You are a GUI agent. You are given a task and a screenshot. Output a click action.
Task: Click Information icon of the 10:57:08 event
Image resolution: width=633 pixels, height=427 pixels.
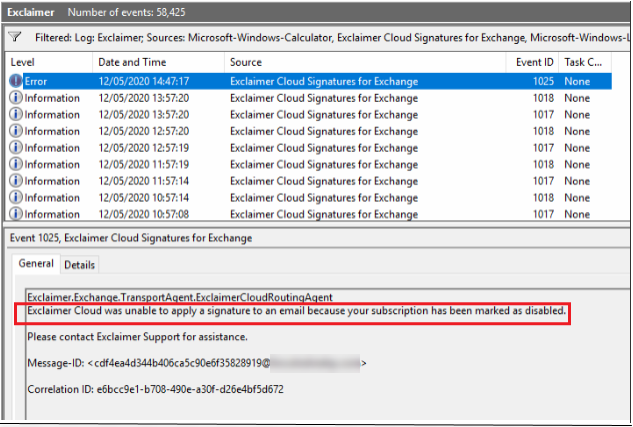(15, 214)
